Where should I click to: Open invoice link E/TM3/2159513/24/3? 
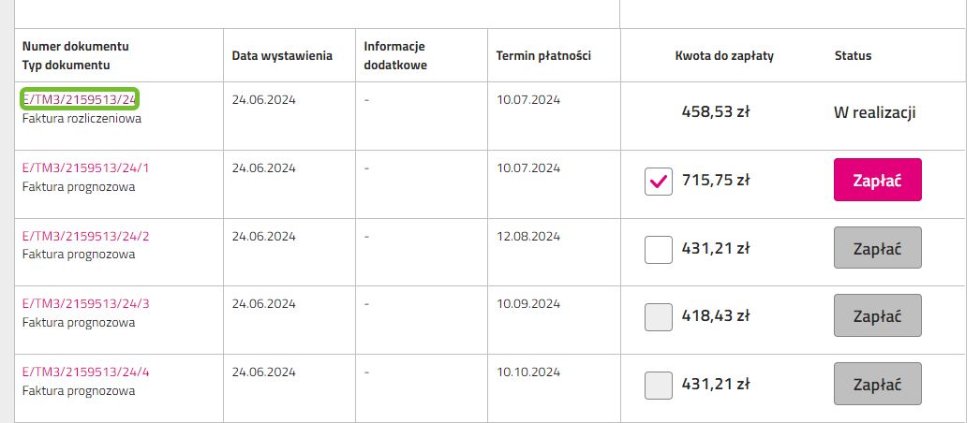(x=85, y=304)
